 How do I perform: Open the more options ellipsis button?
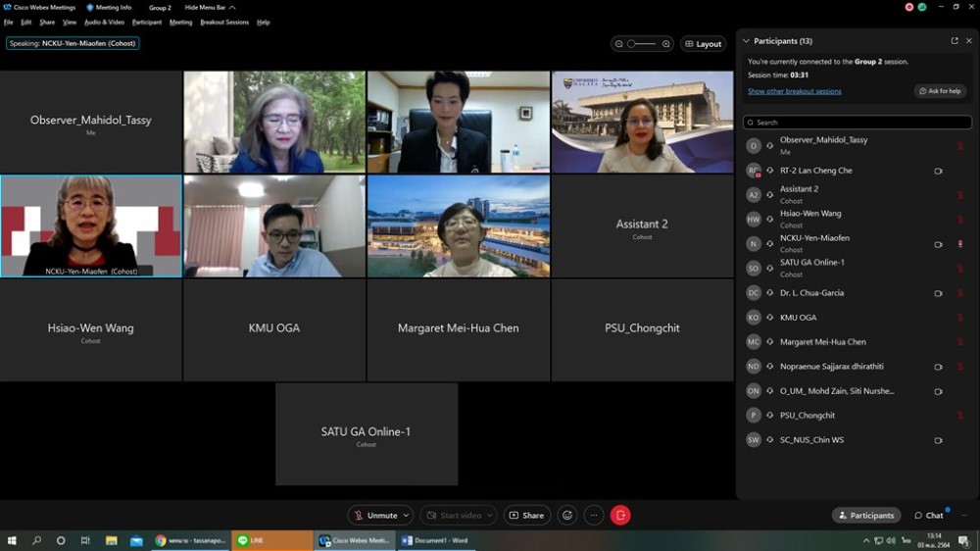[x=594, y=515]
